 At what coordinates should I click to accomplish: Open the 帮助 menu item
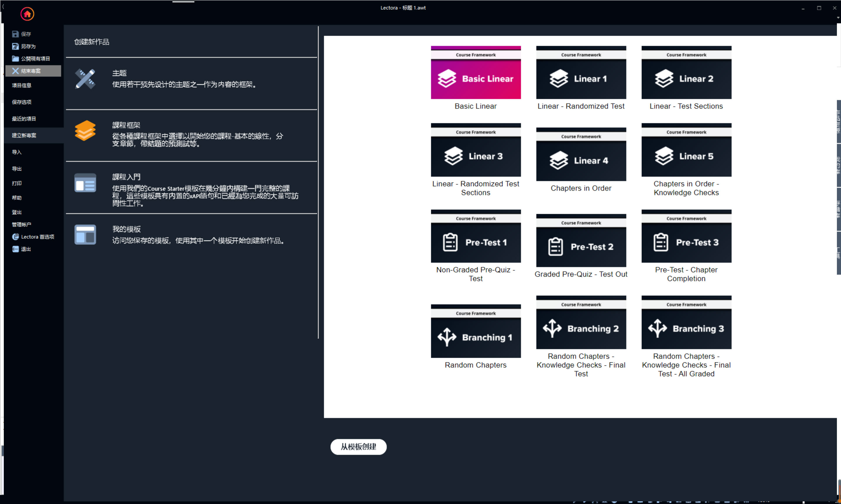17,198
